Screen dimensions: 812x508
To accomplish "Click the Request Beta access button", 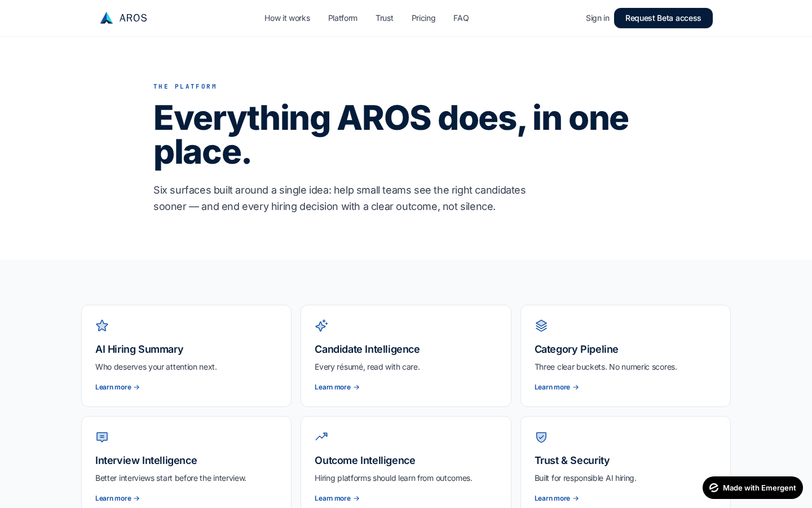I will [x=663, y=18].
